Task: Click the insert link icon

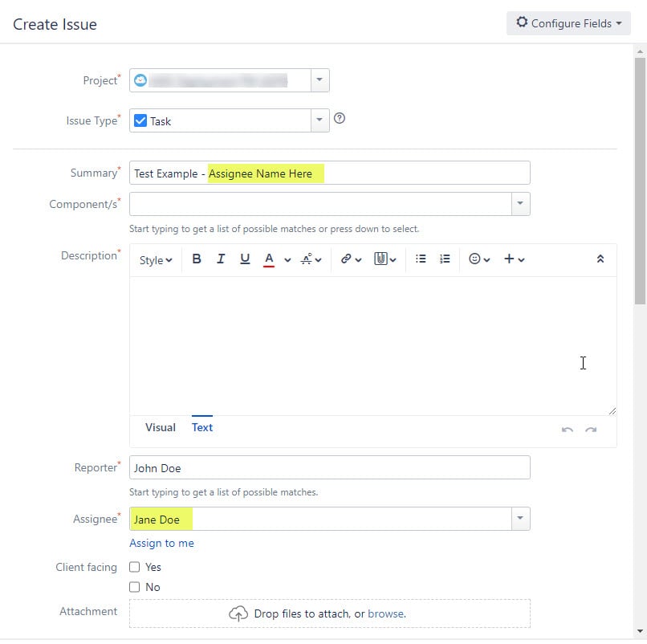Action: point(346,259)
